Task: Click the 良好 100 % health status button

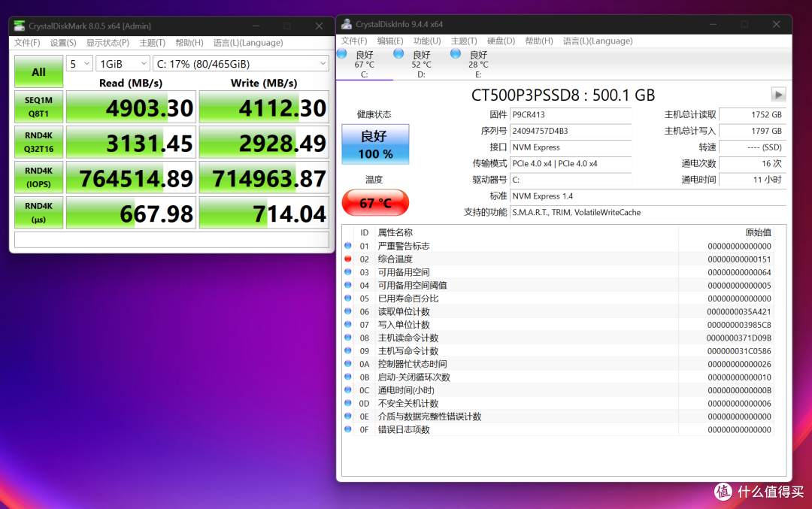Action: 375,144
